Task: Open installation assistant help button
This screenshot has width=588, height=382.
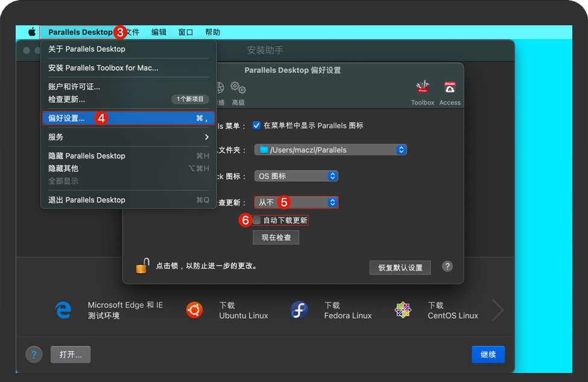Action: [34, 354]
